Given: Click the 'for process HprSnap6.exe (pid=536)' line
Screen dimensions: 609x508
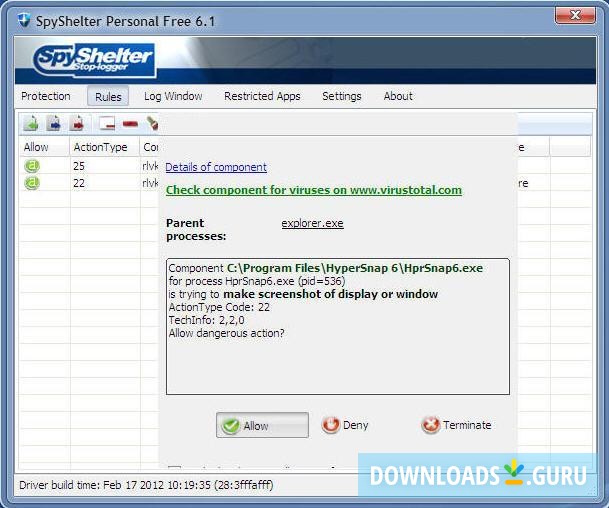Looking at the screenshot, I should click(x=257, y=281).
